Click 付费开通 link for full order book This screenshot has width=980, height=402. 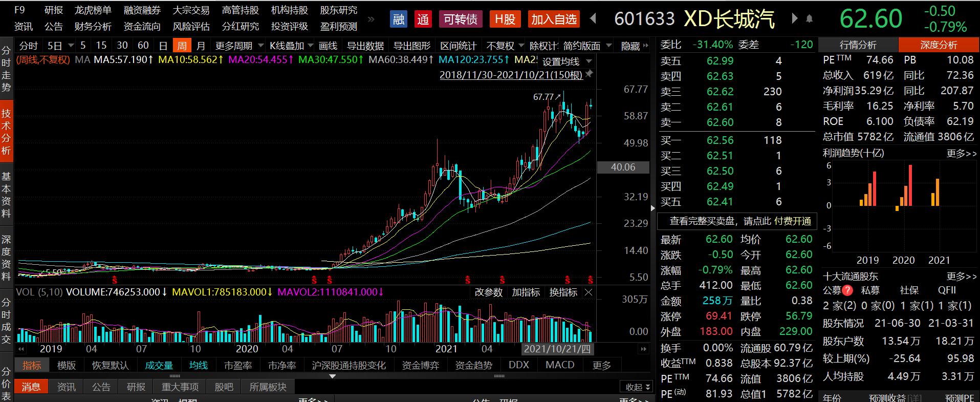tap(793, 221)
